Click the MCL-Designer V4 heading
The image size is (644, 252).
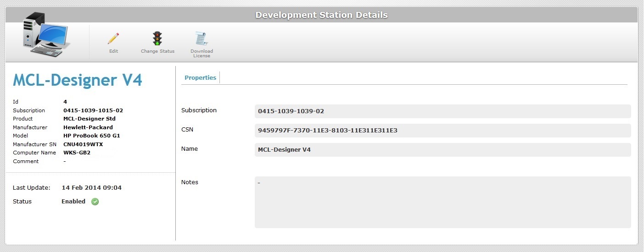coord(78,80)
